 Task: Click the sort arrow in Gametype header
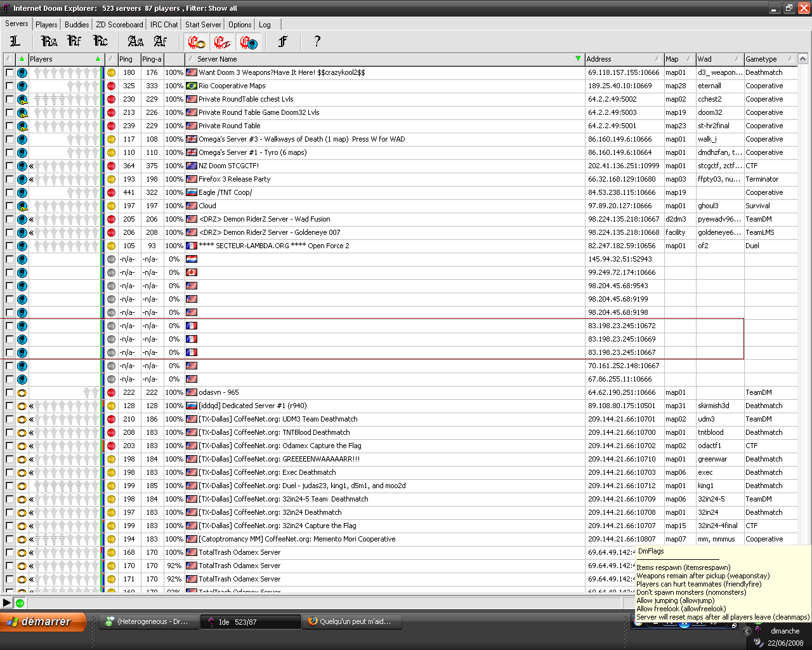pos(790,59)
